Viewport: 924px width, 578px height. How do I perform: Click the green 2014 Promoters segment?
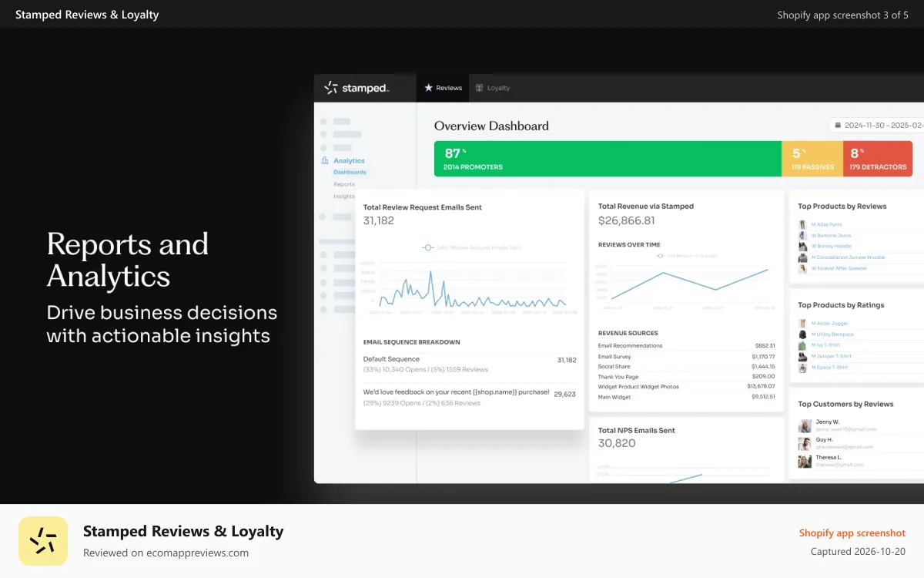(x=608, y=159)
